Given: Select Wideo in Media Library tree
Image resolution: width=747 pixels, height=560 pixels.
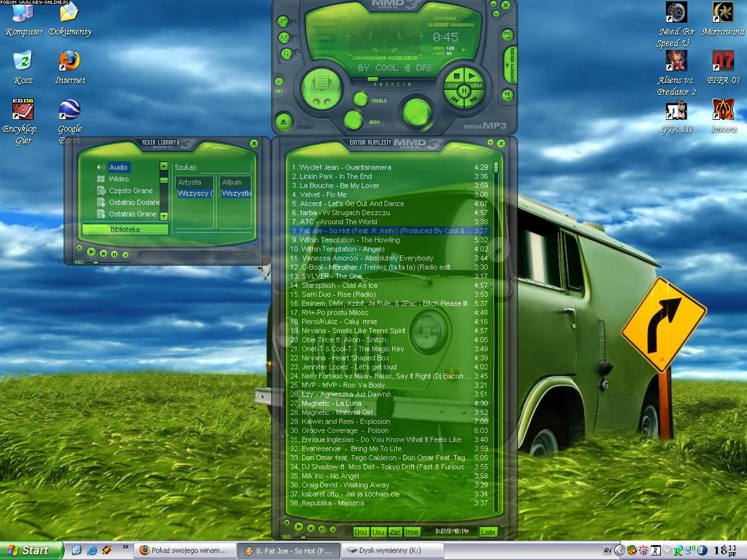Looking at the screenshot, I should pos(119,179).
